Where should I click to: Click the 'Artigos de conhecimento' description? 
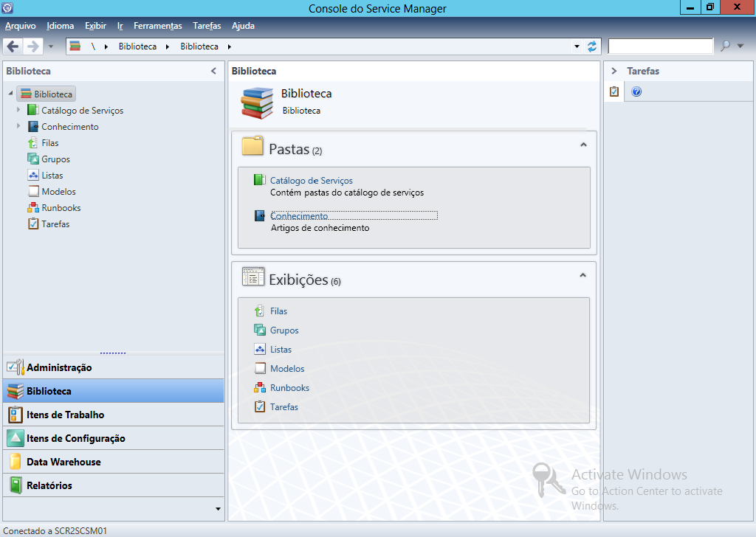pos(320,228)
